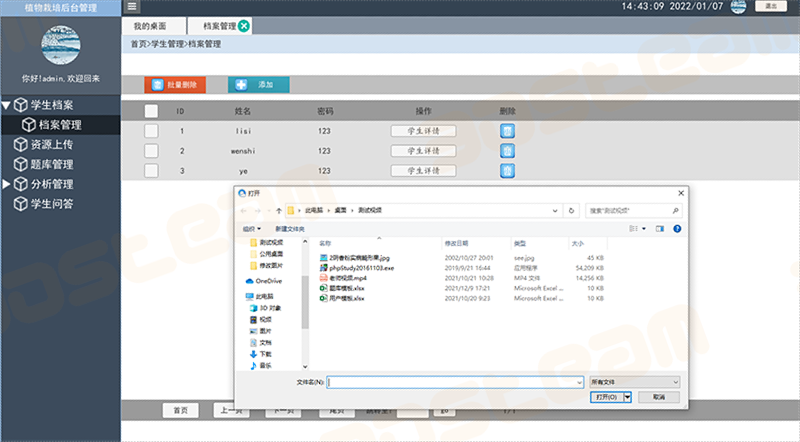Click delete trash icon for lisi row

pyautogui.click(x=507, y=131)
